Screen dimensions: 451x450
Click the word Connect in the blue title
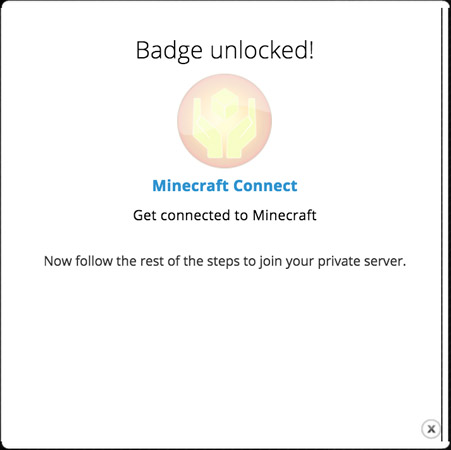tap(265, 186)
